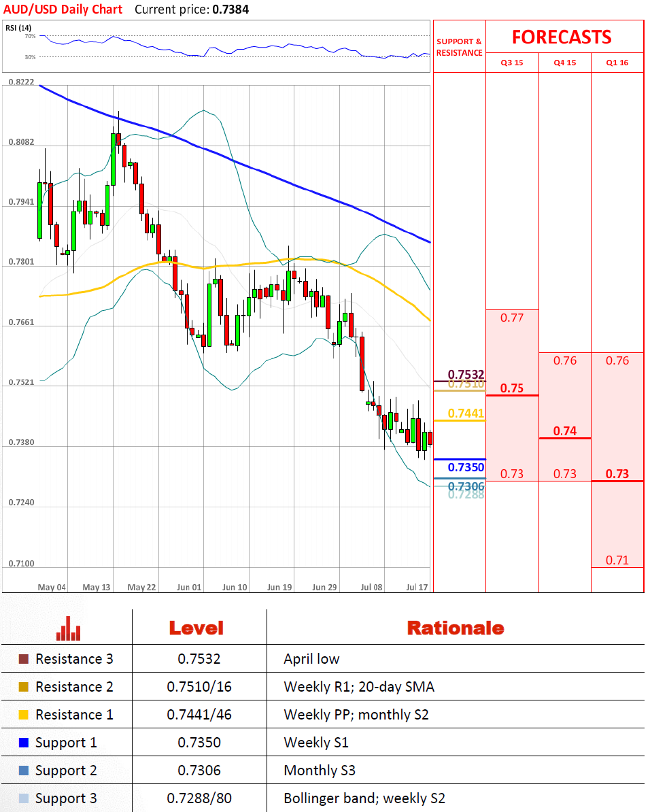Click the Level column header
Viewport: 650px width, 812px height.
click(196, 628)
